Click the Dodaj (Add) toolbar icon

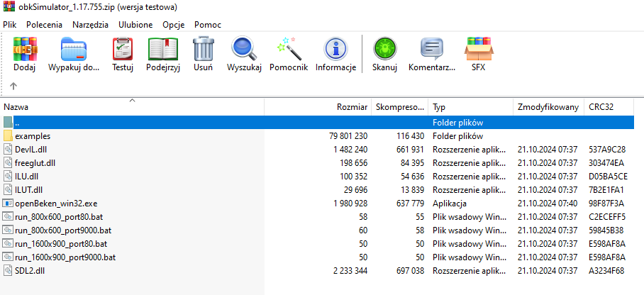25,48
